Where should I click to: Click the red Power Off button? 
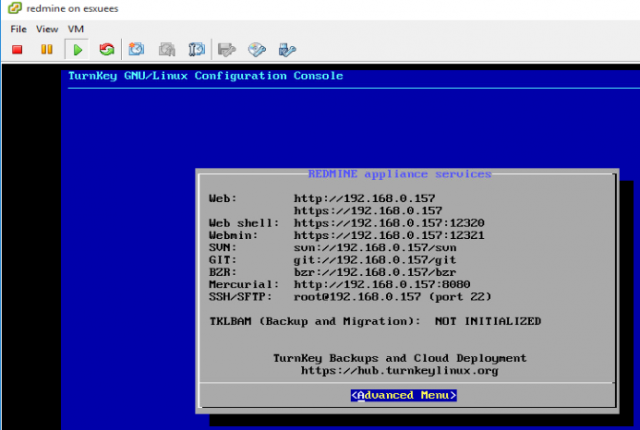[17, 50]
